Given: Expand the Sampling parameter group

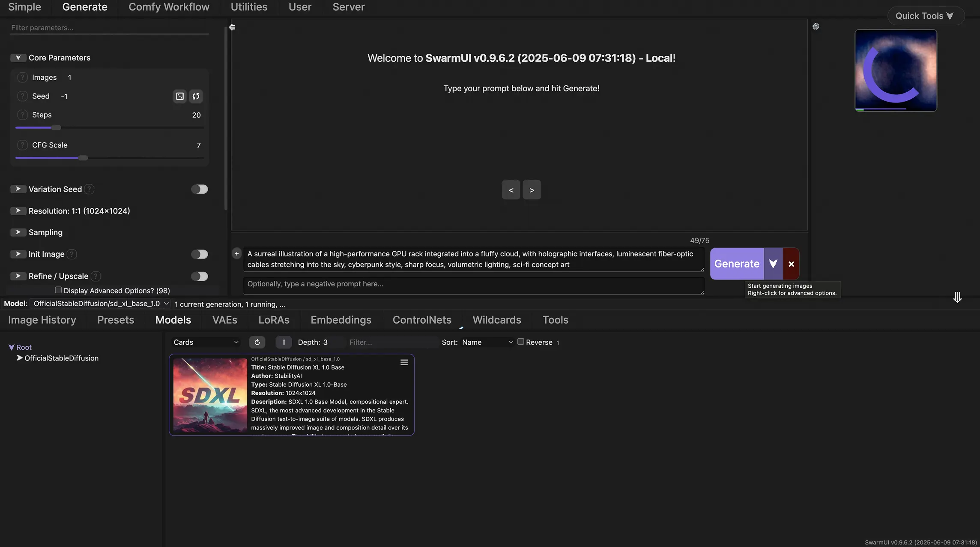Looking at the screenshot, I should coord(18,232).
